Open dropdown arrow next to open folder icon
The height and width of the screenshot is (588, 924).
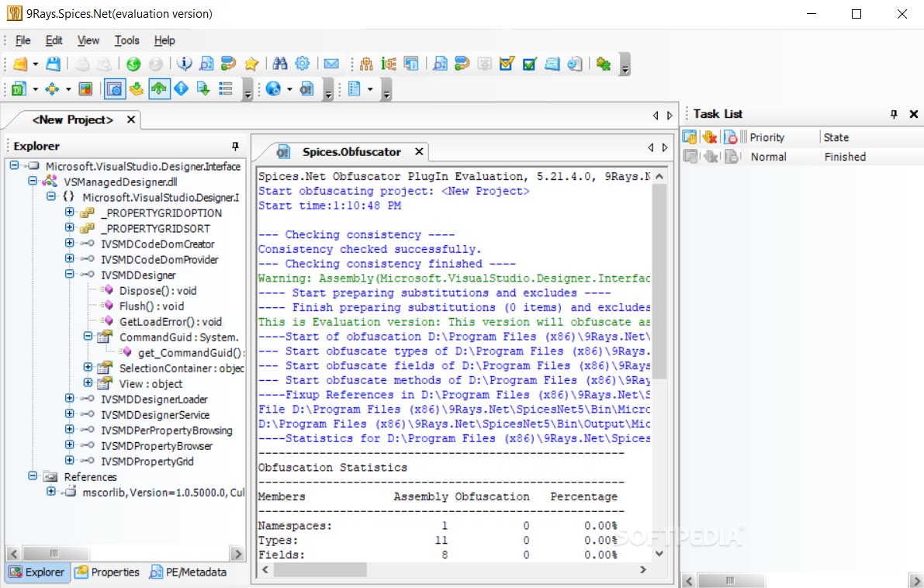tap(36, 64)
